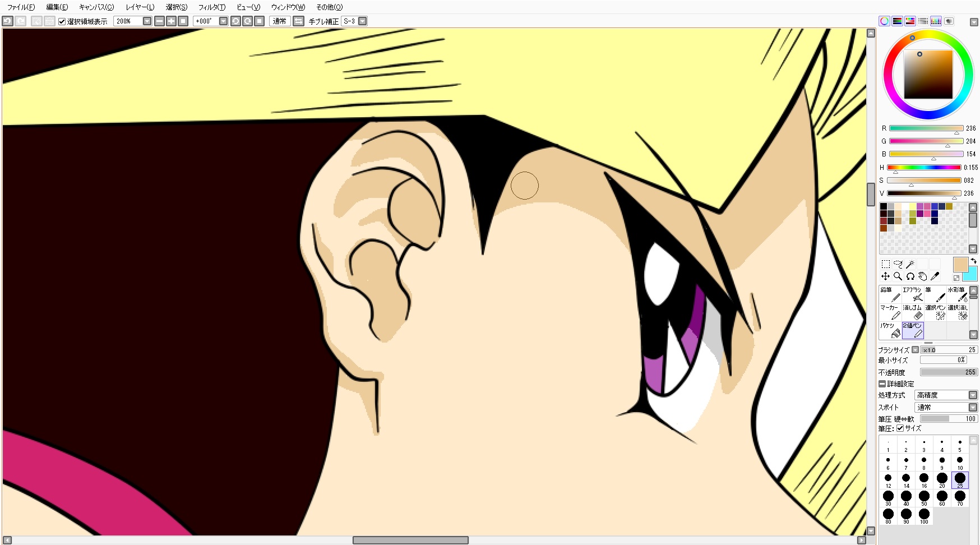Select the Rotate view tool
980x545 pixels.
click(x=910, y=276)
